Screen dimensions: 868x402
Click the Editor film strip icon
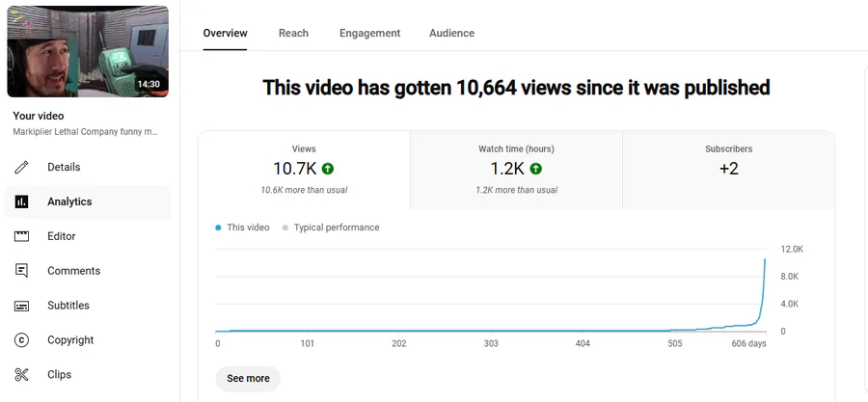pyautogui.click(x=21, y=236)
